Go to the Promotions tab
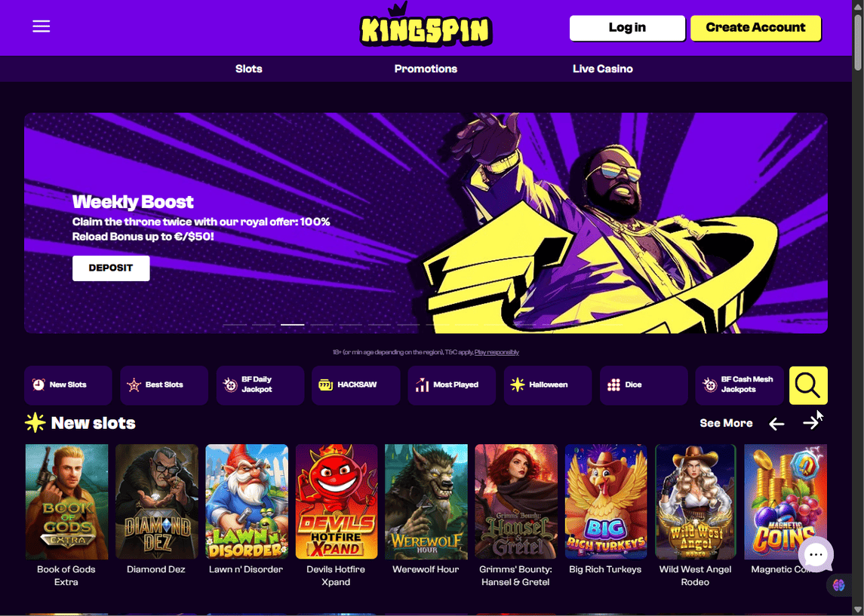The width and height of the screenshot is (864, 616). point(426,69)
